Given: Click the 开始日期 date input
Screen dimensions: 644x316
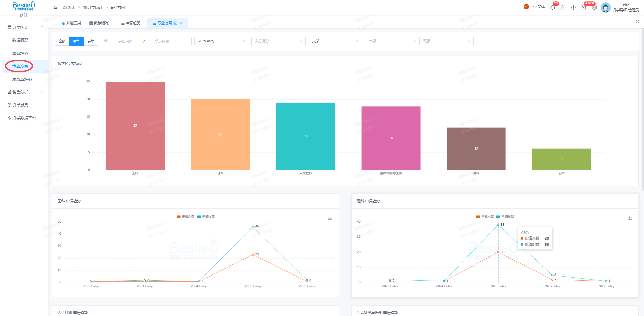Looking at the screenshot, I should tap(125, 41).
